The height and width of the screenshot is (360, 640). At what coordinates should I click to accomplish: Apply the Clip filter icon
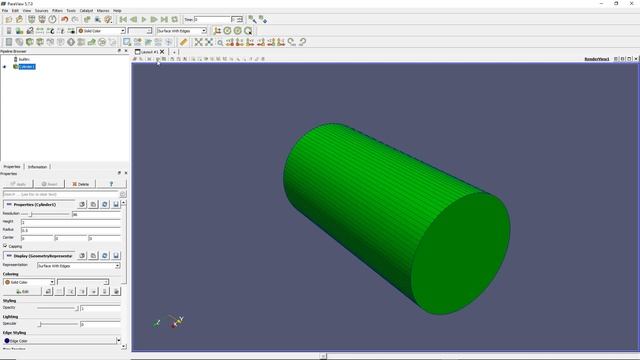pyautogui.click(x=29, y=42)
